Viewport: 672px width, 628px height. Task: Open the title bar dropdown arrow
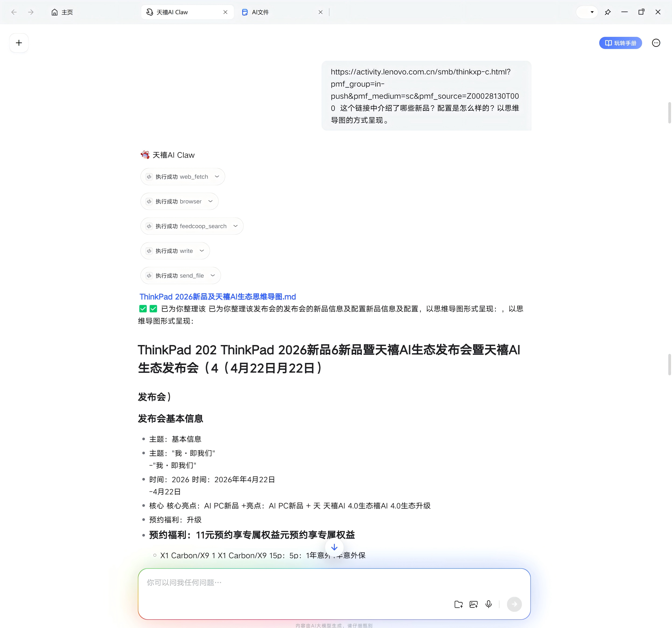[x=591, y=12]
